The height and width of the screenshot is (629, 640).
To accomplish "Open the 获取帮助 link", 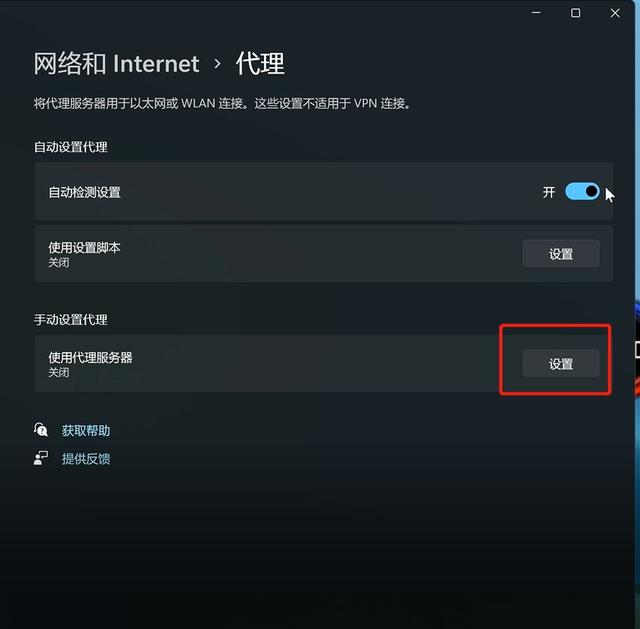I will pos(86,430).
